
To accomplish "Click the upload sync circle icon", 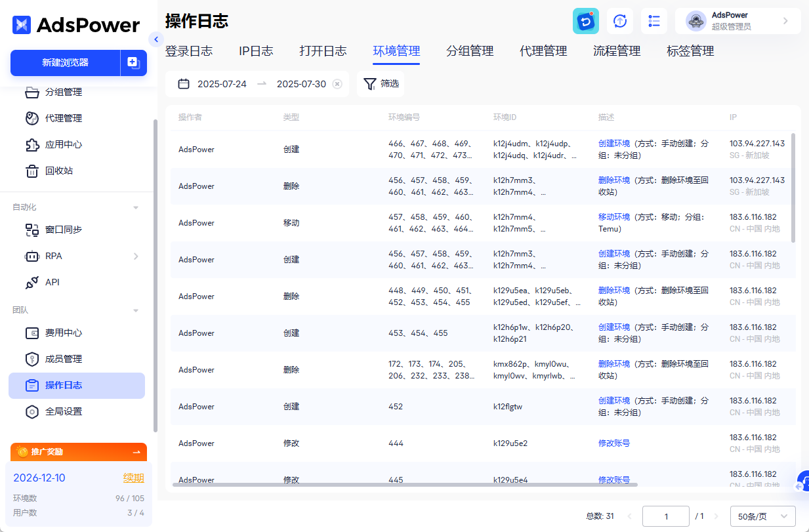I will 620,21.
